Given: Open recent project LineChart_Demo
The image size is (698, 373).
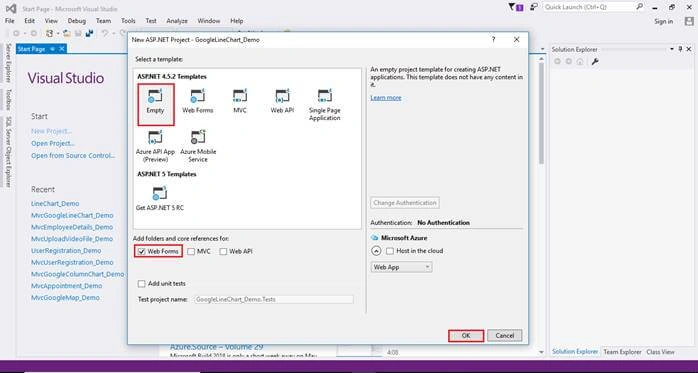Looking at the screenshot, I should click(x=55, y=203).
